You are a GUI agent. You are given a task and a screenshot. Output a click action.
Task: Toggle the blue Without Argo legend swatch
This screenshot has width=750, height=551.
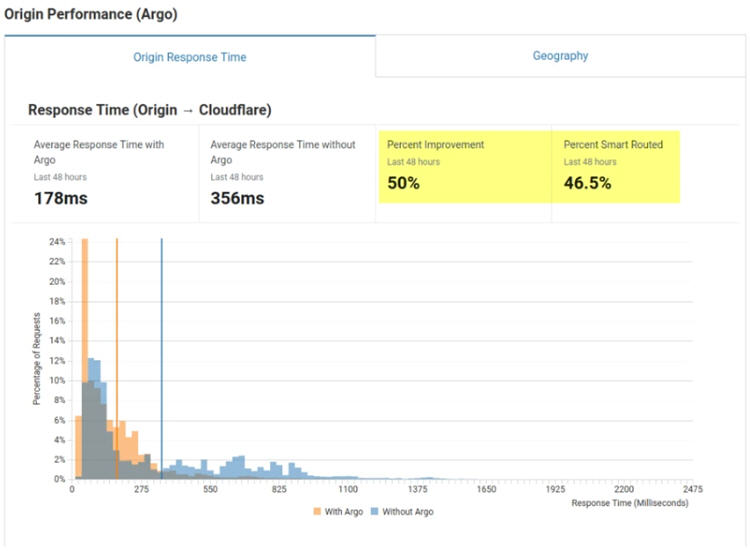click(375, 511)
